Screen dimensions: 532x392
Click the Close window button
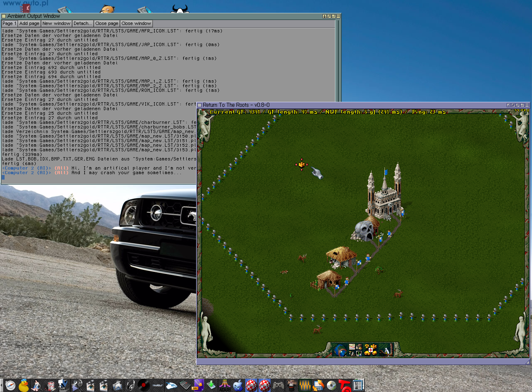click(136, 24)
